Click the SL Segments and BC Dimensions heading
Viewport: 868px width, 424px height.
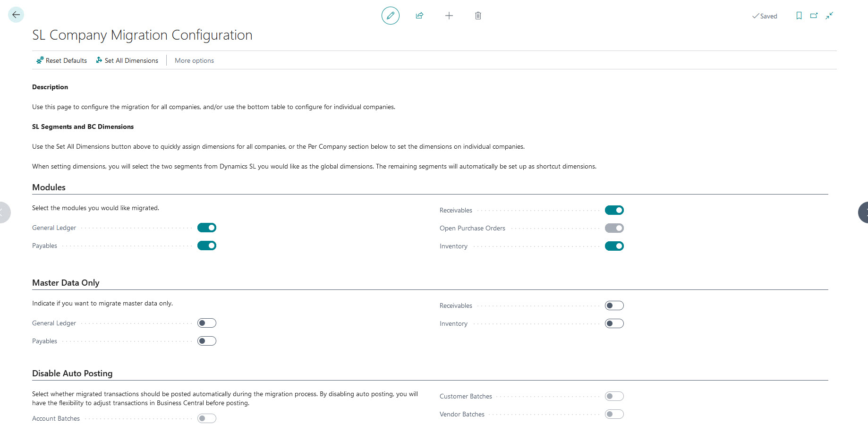[x=83, y=127]
